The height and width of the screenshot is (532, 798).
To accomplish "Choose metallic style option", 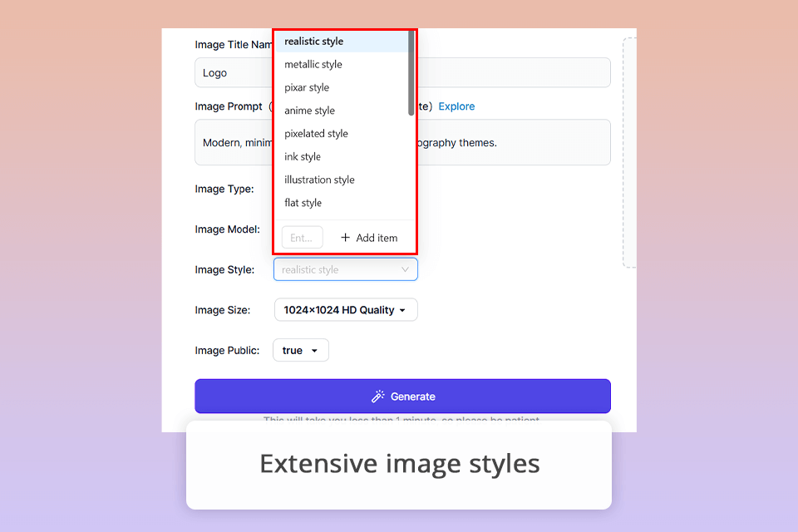I will pos(342,64).
